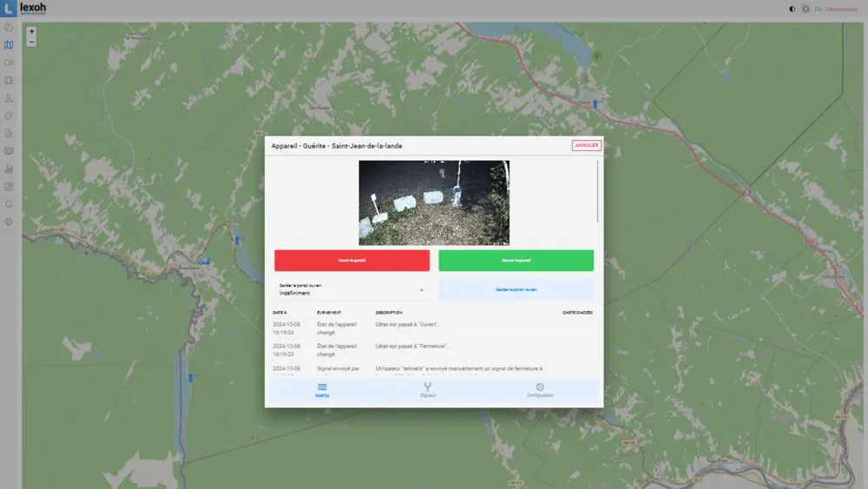Switch to the Configuration tab
Screen dimensions: 868x489
(x=540, y=391)
